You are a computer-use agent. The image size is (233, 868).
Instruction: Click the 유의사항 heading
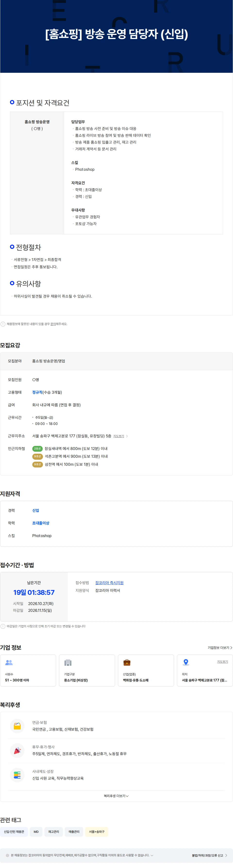click(29, 284)
